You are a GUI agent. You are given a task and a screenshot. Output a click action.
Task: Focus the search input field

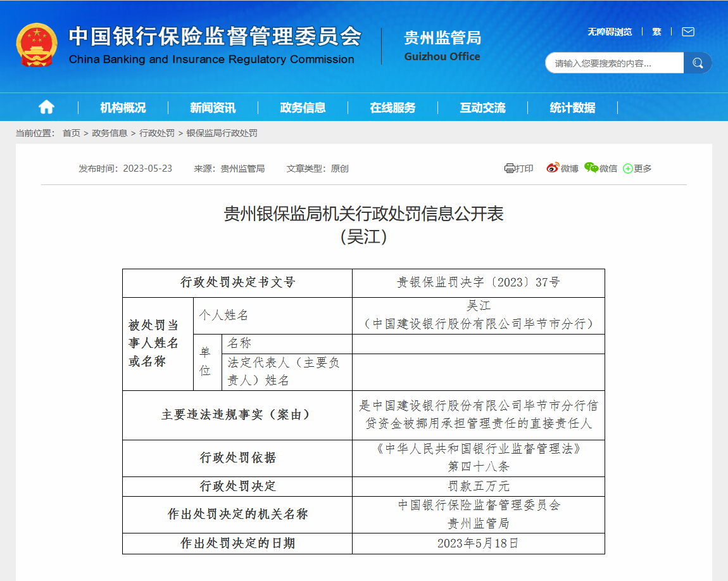[614, 63]
